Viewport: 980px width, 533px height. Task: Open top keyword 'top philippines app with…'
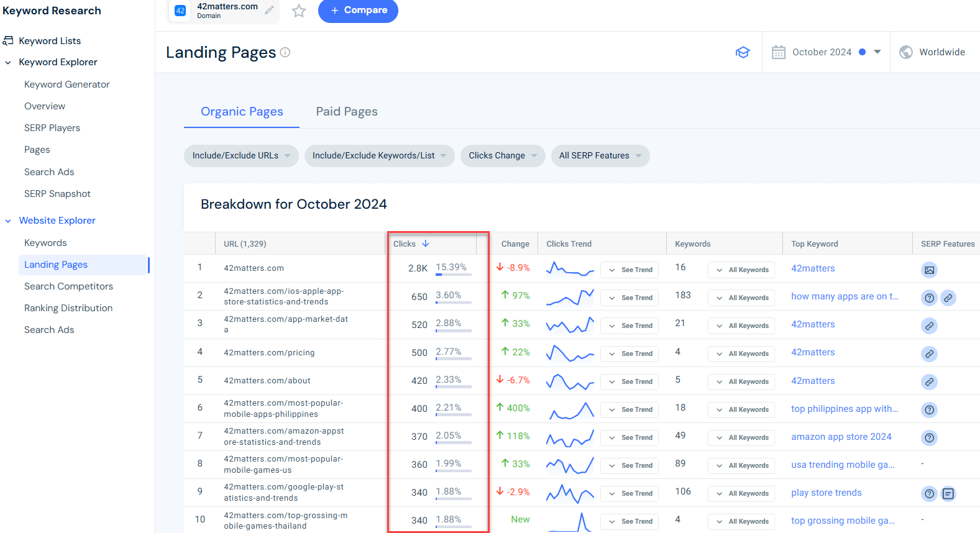[845, 409]
